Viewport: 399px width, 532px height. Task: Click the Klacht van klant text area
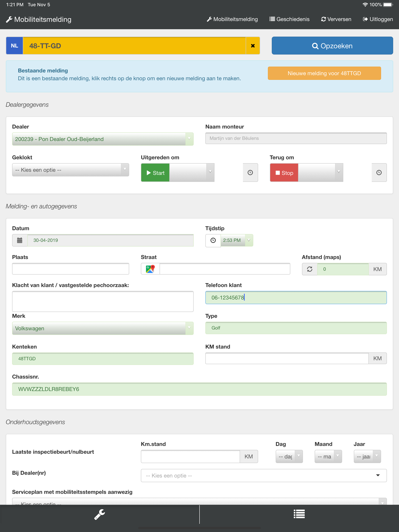[x=103, y=301]
